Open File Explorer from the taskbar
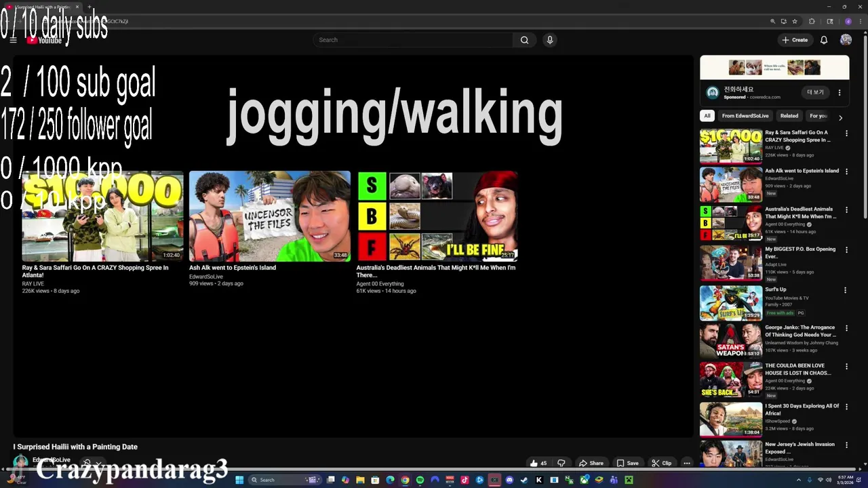The width and height of the screenshot is (868, 488). pos(360,480)
